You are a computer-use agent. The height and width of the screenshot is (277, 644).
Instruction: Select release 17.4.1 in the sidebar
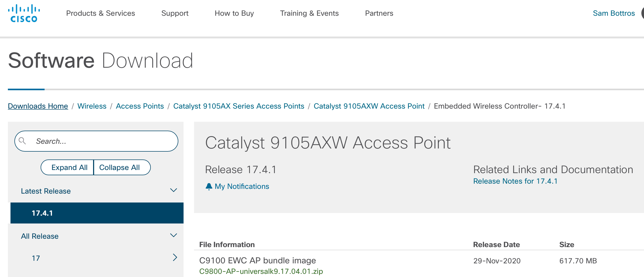(x=42, y=213)
